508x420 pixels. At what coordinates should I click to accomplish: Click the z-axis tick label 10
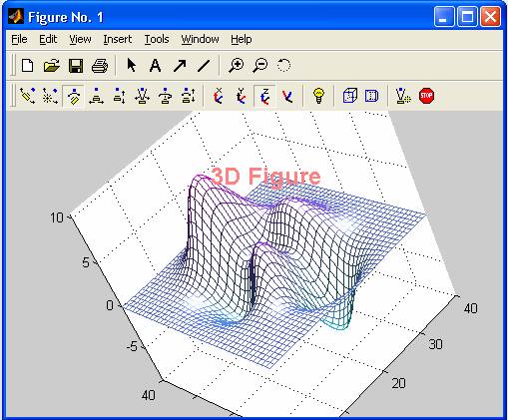click(x=56, y=217)
